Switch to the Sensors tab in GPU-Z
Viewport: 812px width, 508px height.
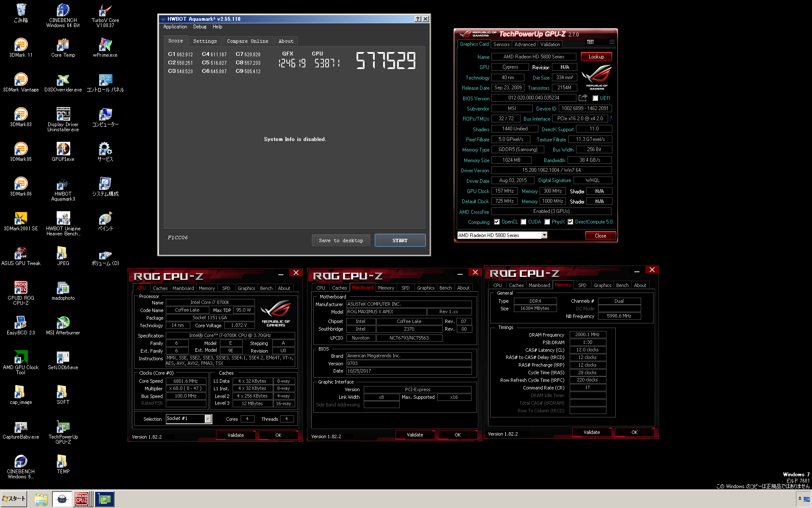pyautogui.click(x=502, y=44)
